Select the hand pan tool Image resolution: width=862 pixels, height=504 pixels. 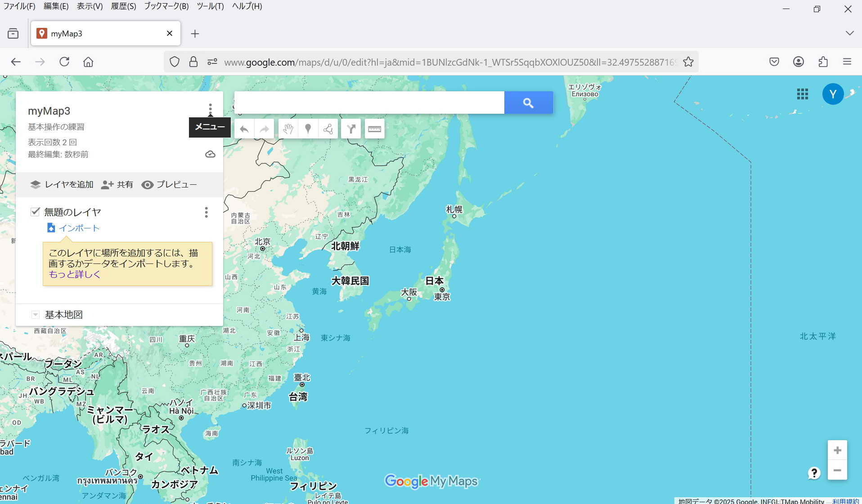(x=288, y=129)
